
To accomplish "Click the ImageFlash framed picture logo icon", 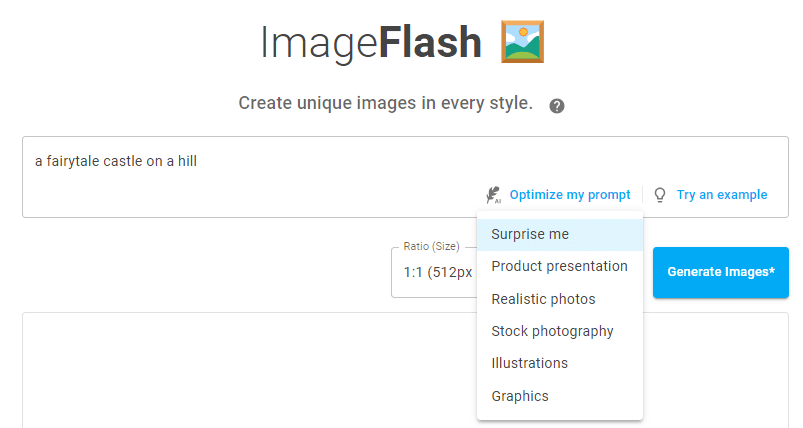I will (522, 42).
